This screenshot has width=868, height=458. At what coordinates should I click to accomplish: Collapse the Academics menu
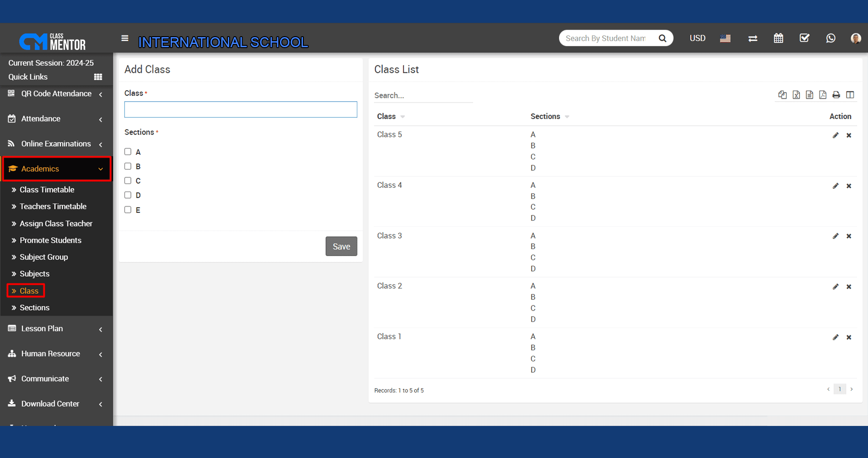pos(57,169)
